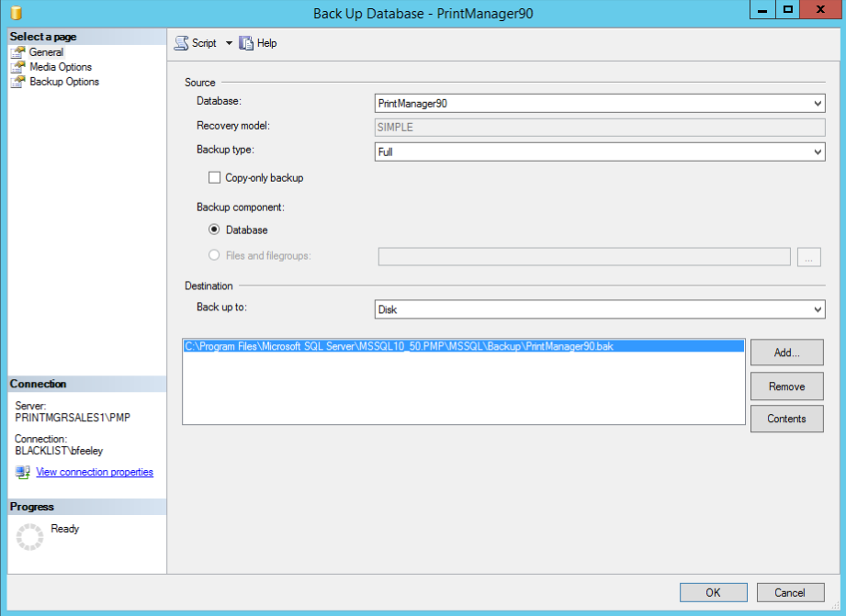846x616 pixels.
Task: Click the Backup component label
Action: pos(240,207)
